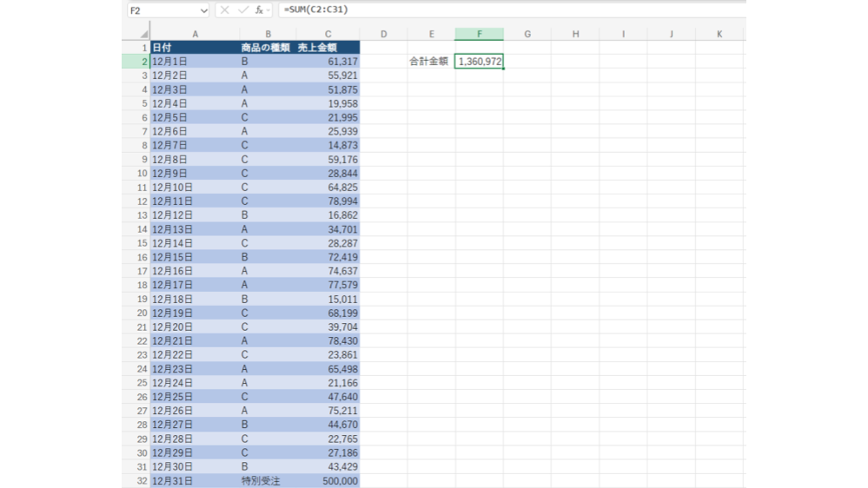
Task: Click the Insert Function fx icon
Action: [259, 10]
